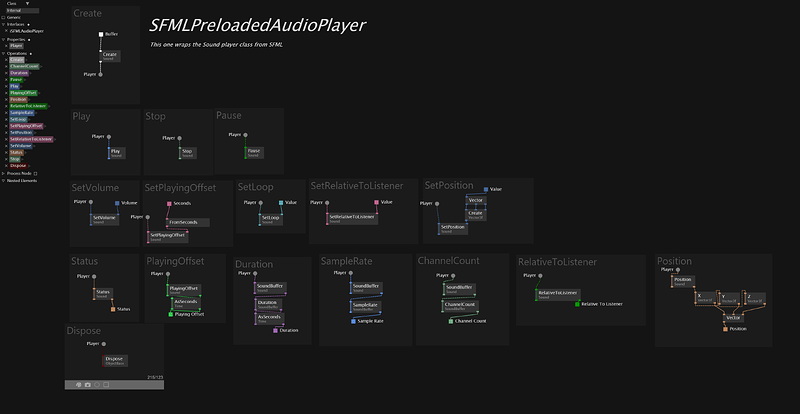The image size is (800, 414).
Task: Select the Status Sound node
Action: pyautogui.click(x=104, y=294)
